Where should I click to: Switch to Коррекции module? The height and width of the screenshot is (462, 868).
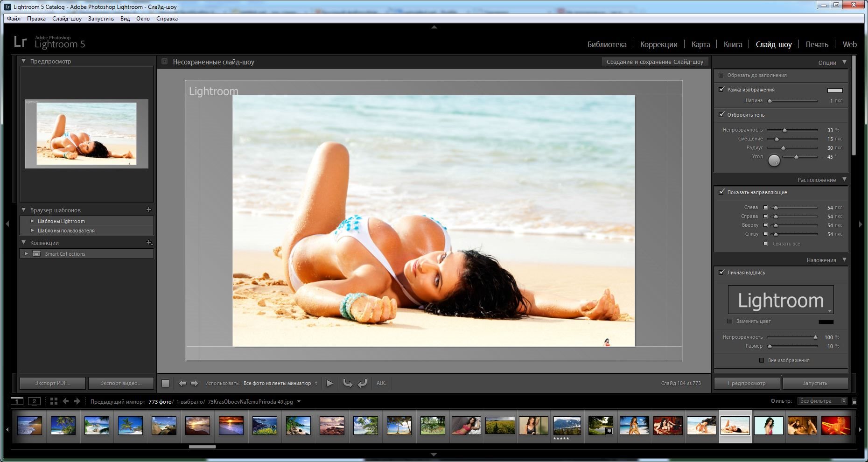tap(658, 44)
